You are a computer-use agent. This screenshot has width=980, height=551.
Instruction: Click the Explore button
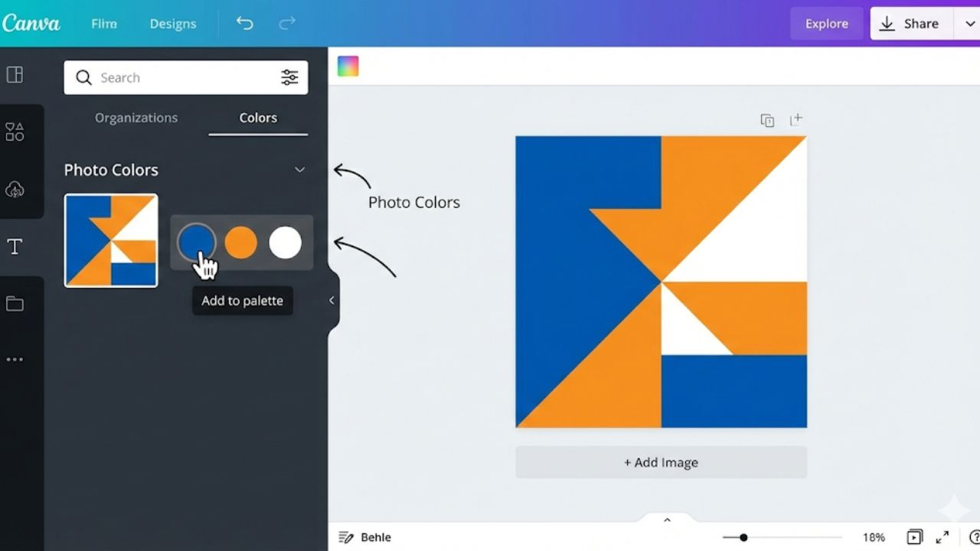click(x=826, y=24)
